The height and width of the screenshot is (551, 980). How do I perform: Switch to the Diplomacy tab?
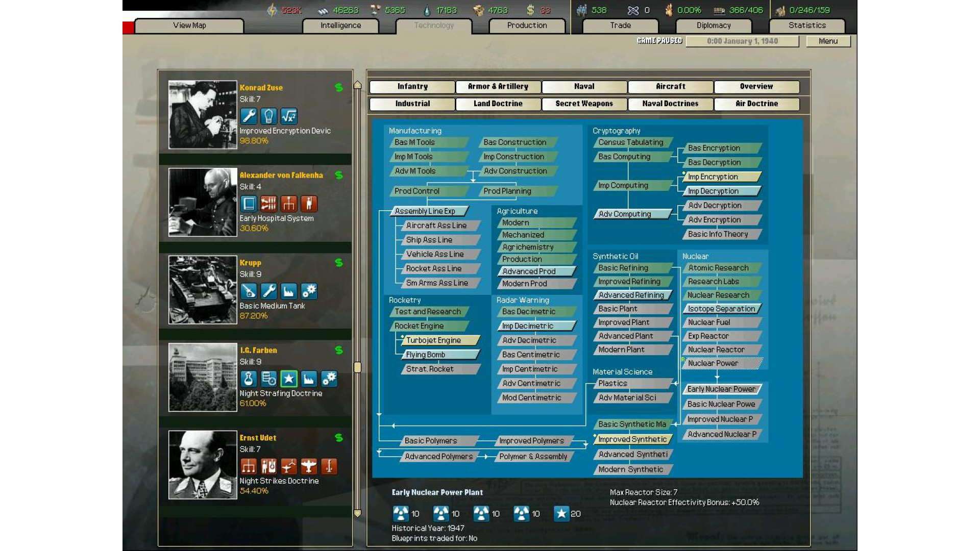coord(713,26)
